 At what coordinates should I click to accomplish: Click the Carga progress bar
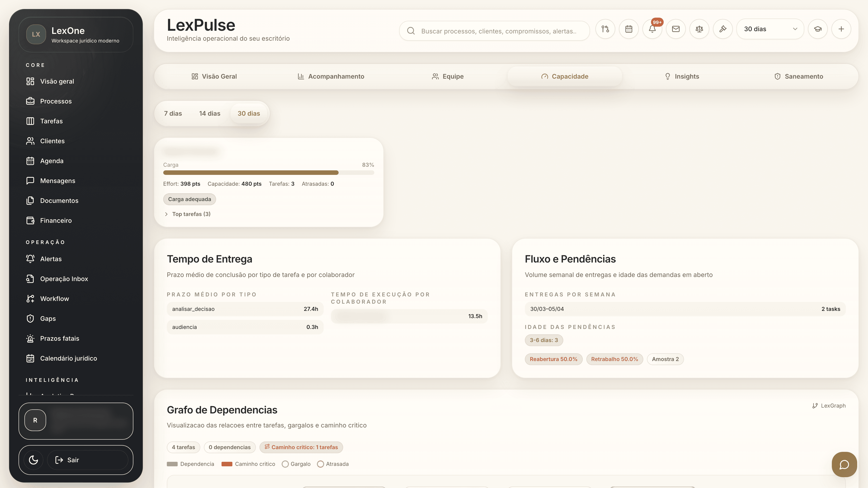[x=269, y=173]
